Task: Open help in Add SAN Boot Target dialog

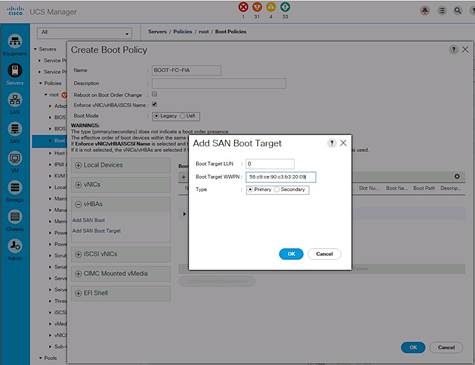Action: pos(332,143)
